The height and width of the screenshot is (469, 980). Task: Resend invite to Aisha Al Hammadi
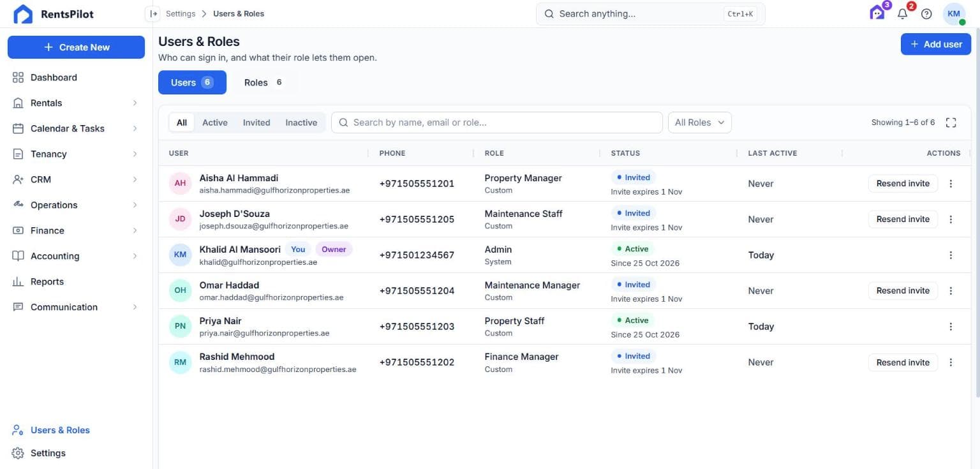[903, 184]
